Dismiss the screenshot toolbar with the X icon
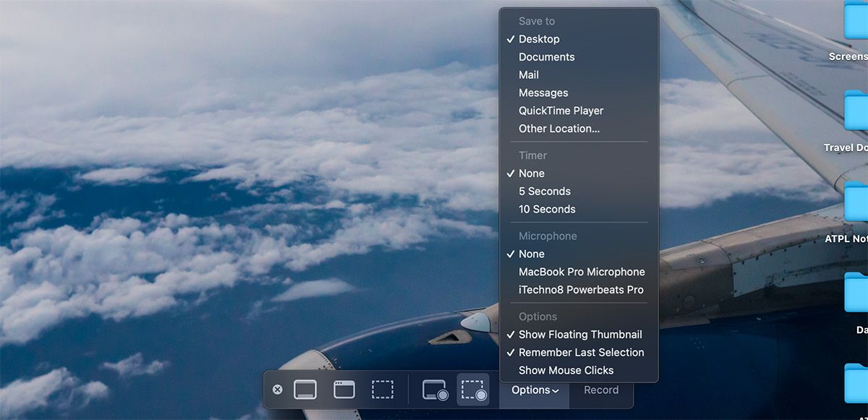This screenshot has height=420, width=868. (277, 389)
